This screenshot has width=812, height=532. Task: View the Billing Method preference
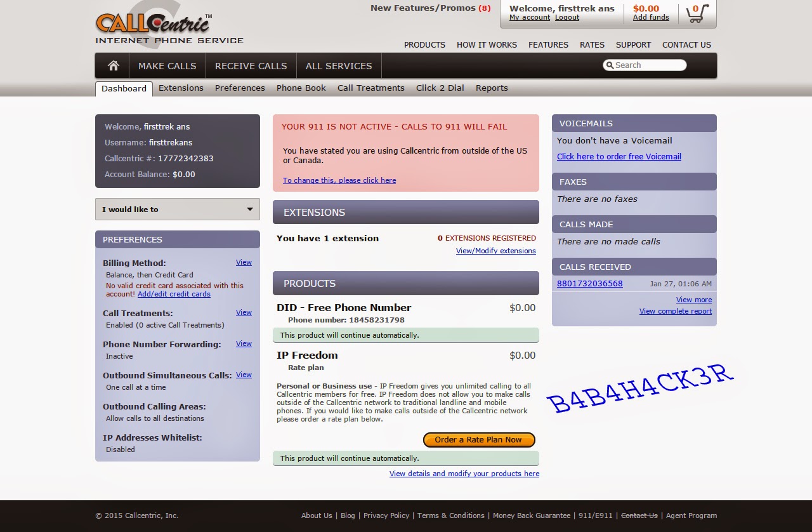(x=244, y=262)
